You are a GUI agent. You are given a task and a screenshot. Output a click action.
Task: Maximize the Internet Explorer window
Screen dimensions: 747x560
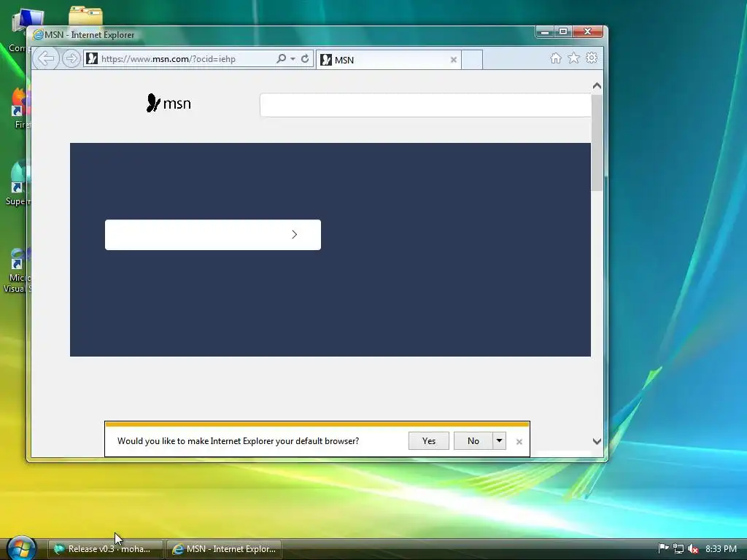(x=563, y=31)
